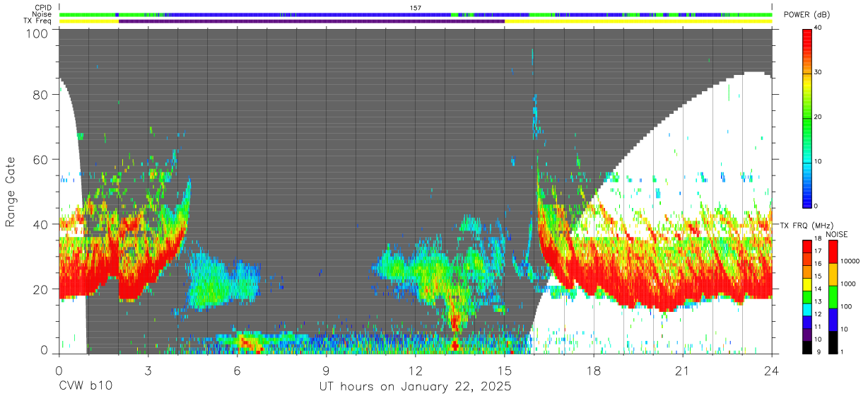Image resolution: width=868 pixels, height=401 pixels.
Task: Click the range gate tick label 60
Action: click(x=42, y=160)
